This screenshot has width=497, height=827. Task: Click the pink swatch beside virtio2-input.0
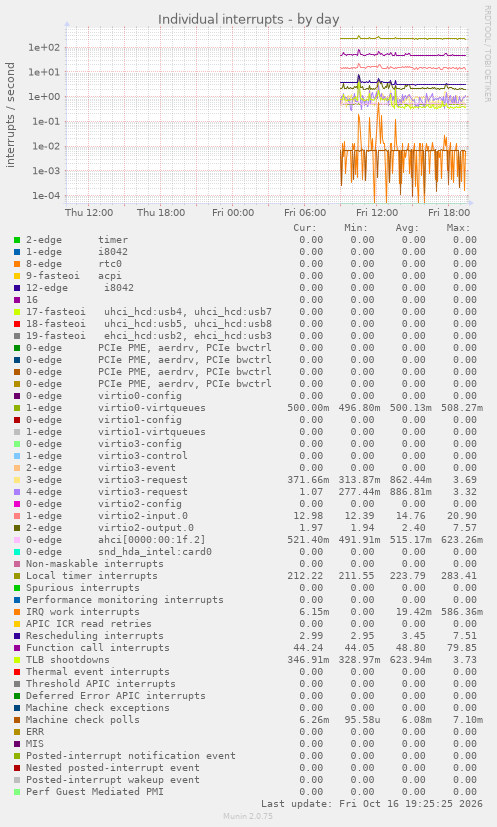[17, 516]
